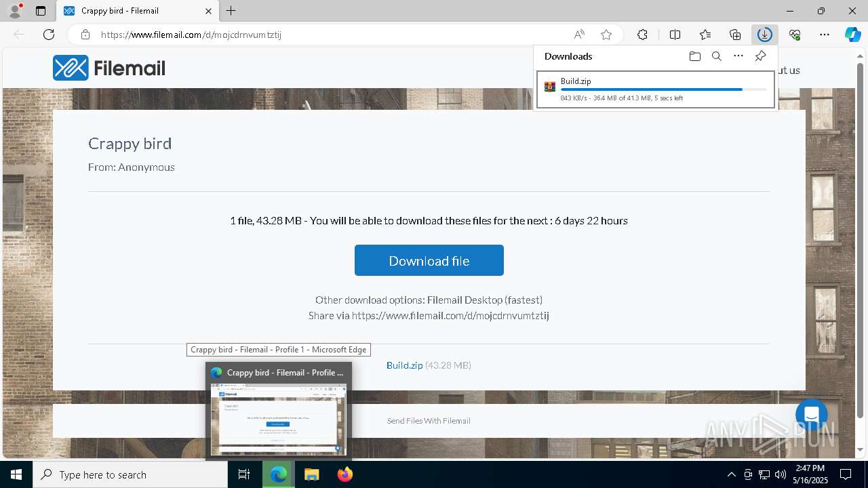Open the tab actions menu icon
The height and width of the screenshot is (488, 868).
[41, 11]
